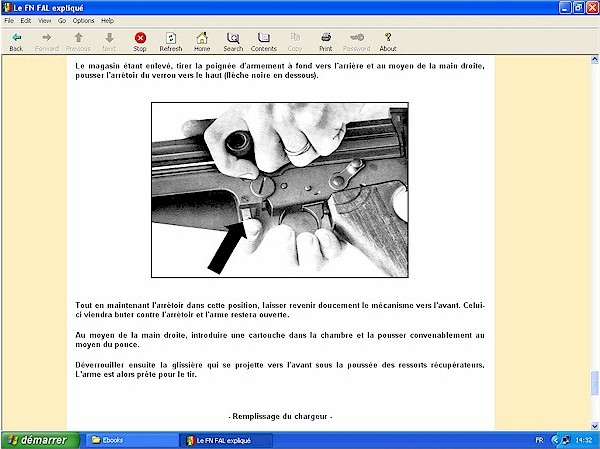The width and height of the screenshot is (600, 449).
Task: Click the network tray icon
Action: click(x=566, y=440)
